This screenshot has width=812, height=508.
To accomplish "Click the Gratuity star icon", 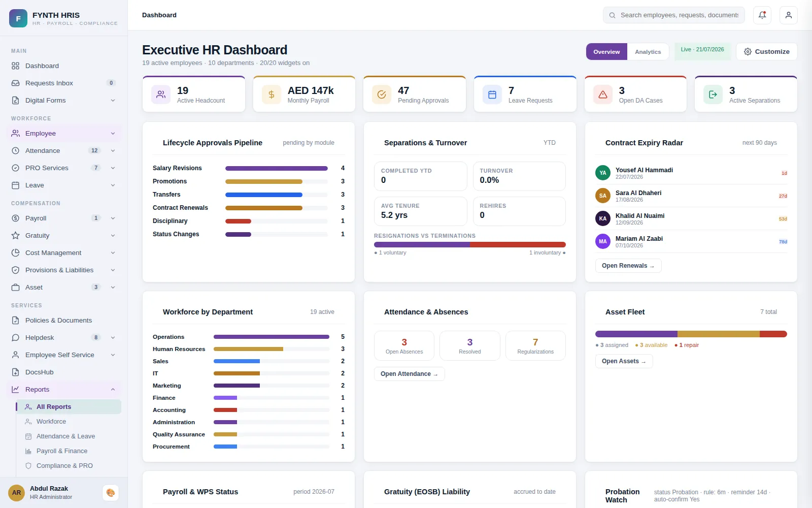I will tap(16, 236).
